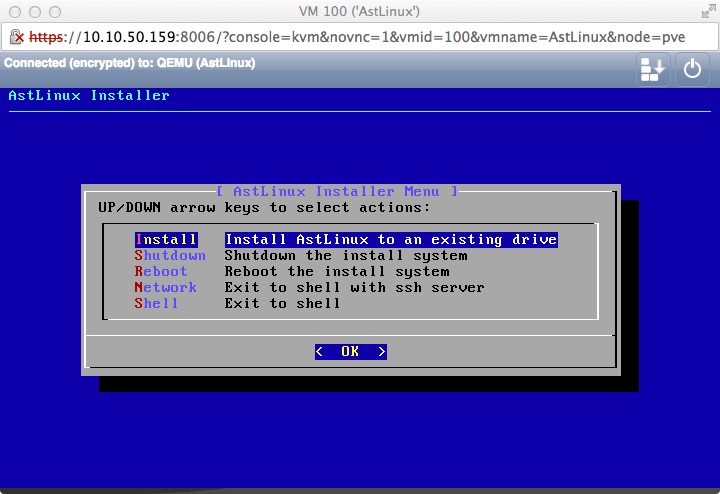Click the insecure certificate lock icon
The height and width of the screenshot is (494, 720).
coord(17,37)
